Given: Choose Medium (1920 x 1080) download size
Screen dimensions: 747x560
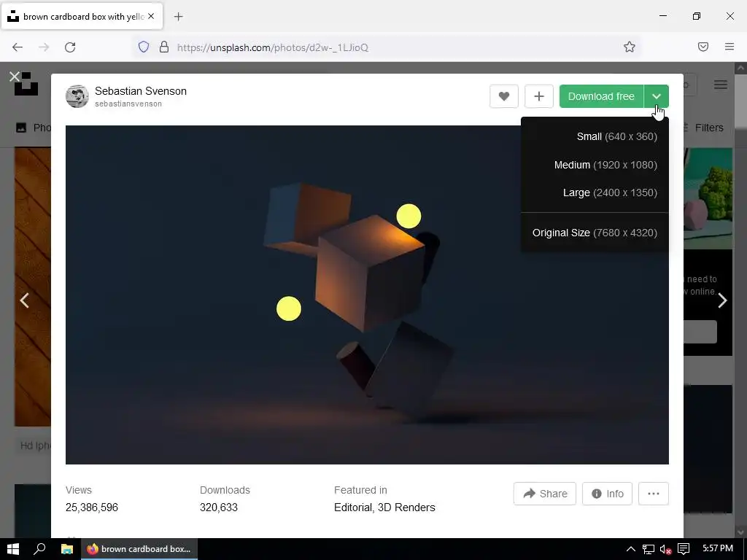Looking at the screenshot, I should pos(605,165).
